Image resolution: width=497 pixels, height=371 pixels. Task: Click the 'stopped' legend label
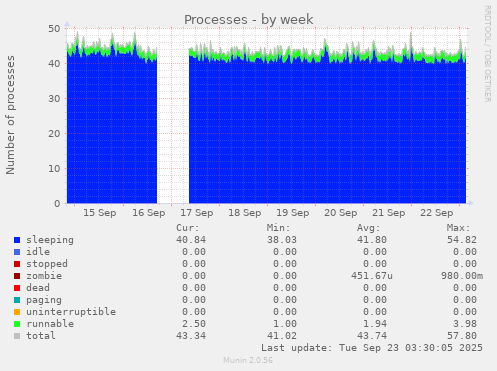click(47, 264)
